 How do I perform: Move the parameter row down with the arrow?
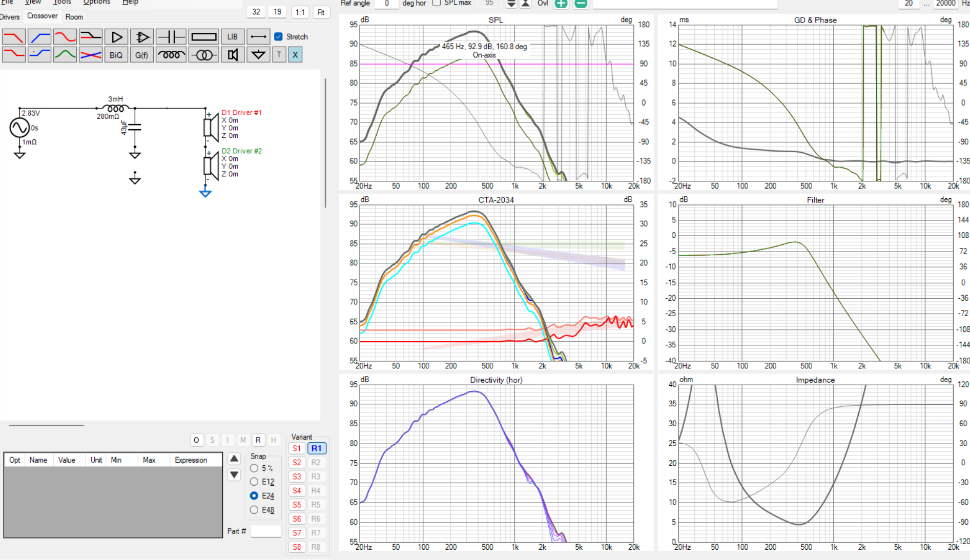[234, 474]
